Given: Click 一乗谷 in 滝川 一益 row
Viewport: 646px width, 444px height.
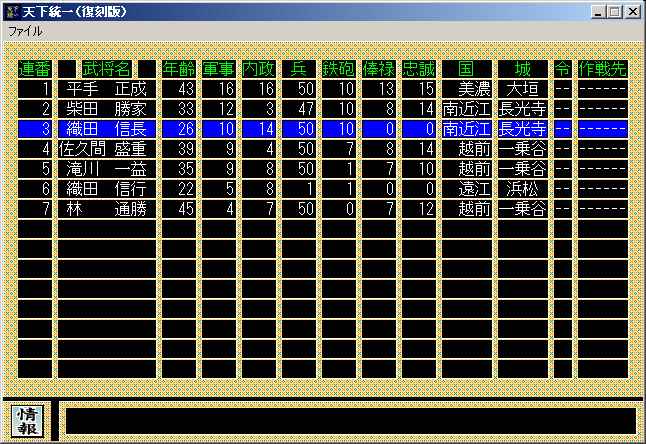Looking at the screenshot, I should 522,169.
